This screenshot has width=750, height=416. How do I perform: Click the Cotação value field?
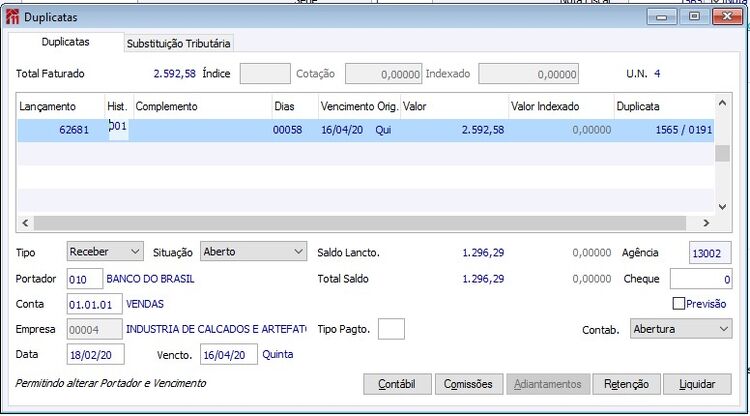click(x=384, y=74)
